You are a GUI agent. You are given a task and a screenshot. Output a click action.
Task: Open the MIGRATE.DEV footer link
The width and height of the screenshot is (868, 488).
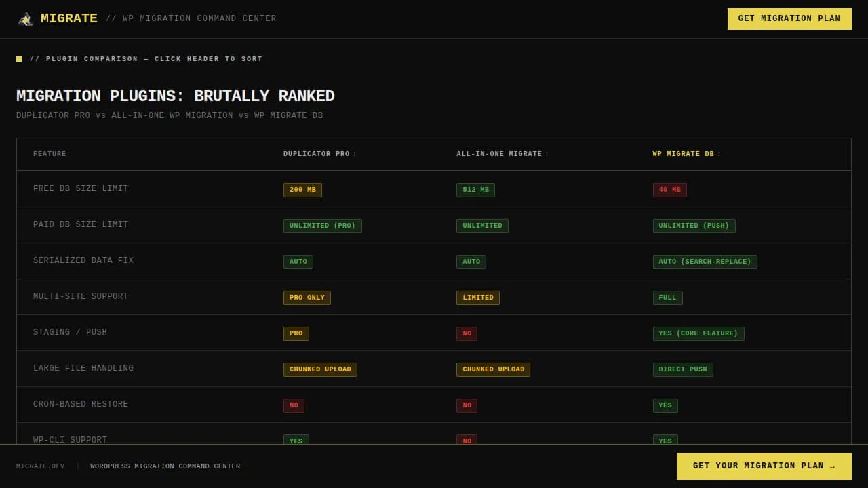coord(41,466)
